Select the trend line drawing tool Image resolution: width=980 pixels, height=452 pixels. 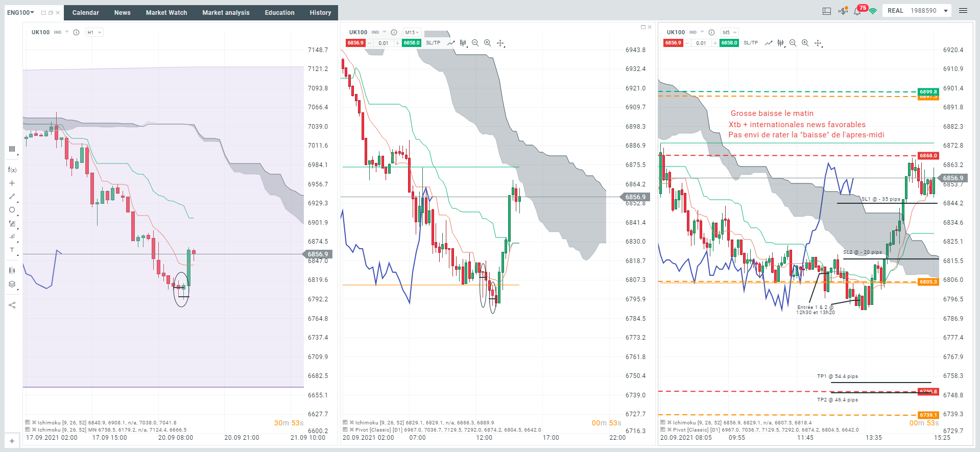tap(12, 196)
